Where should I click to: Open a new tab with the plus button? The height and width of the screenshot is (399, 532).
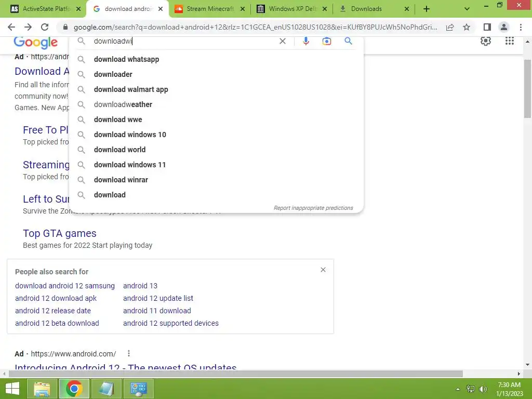tap(427, 9)
